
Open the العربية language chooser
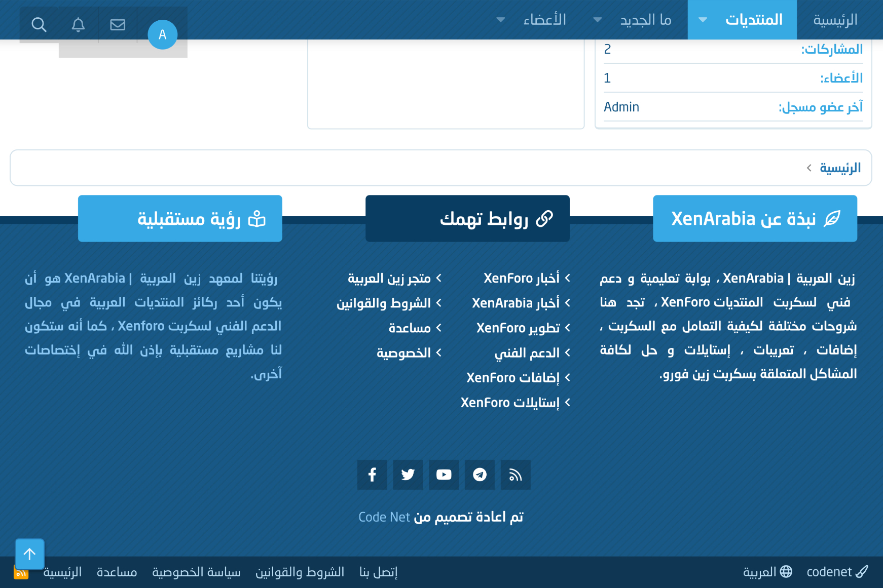coord(767,572)
